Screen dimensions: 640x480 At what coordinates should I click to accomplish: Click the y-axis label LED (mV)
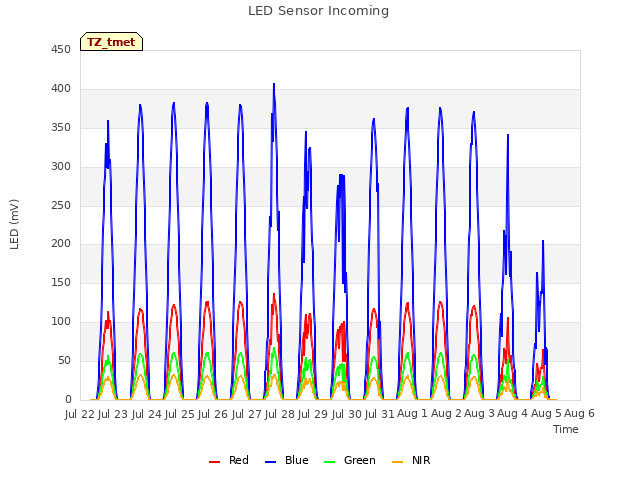pos(14,224)
